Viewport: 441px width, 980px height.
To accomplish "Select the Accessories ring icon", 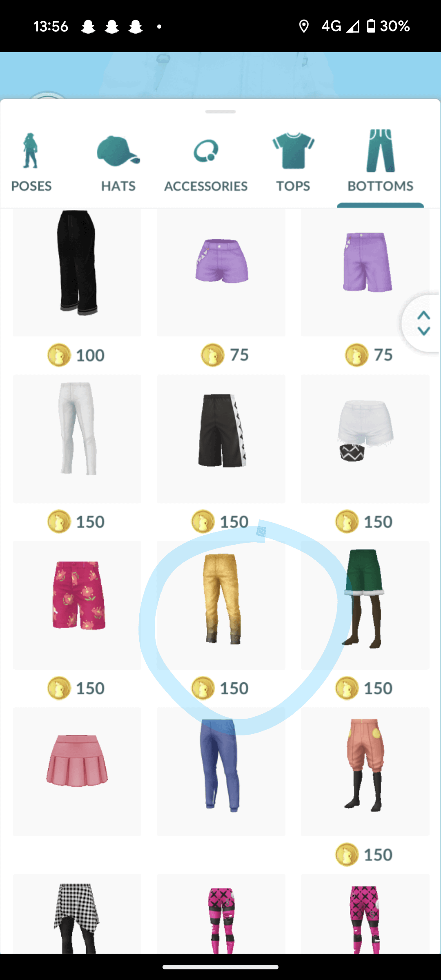I will click(206, 151).
